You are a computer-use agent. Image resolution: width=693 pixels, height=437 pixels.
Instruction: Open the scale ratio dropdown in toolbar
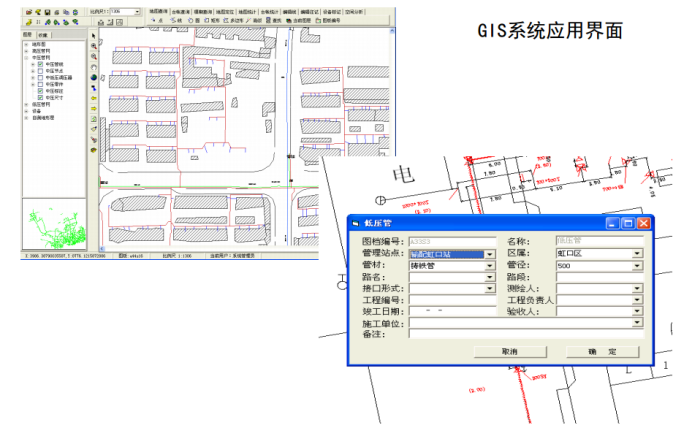pos(139,12)
